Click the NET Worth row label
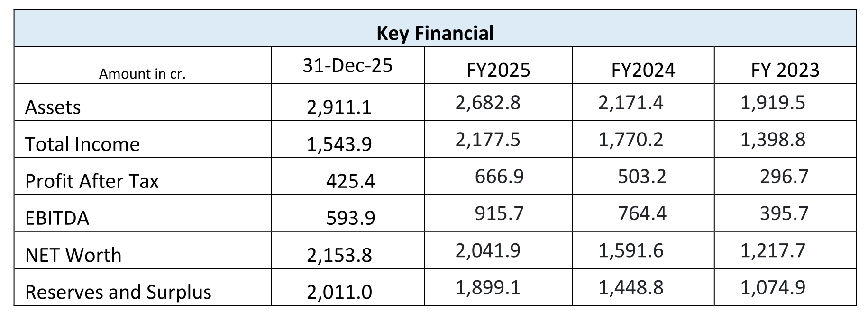Viewport: 868px width, 329px height. pos(73,255)
